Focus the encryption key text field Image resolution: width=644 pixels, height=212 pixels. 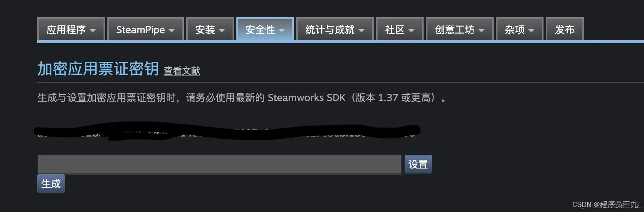pyautogui.click(x=220, y=164)
